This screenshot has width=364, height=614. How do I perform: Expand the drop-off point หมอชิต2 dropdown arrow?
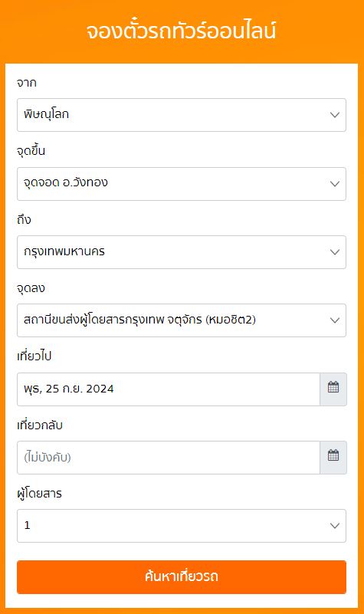tap(335, 320)
